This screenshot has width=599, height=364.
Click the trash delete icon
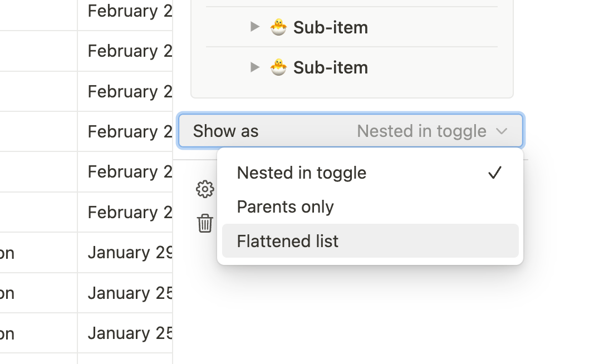pos(205,223)
